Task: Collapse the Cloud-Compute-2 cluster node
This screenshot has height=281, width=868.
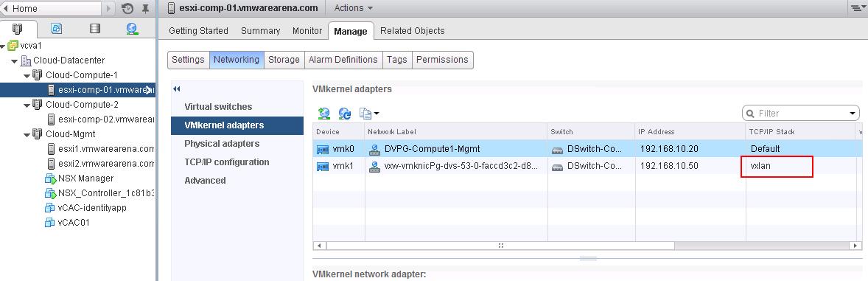Action: pos(27,105)
